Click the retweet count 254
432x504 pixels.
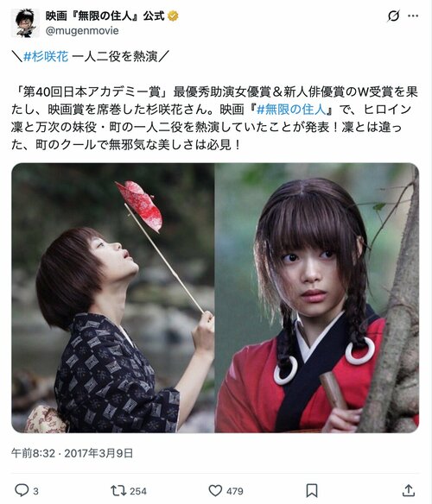tap(138, 491)
